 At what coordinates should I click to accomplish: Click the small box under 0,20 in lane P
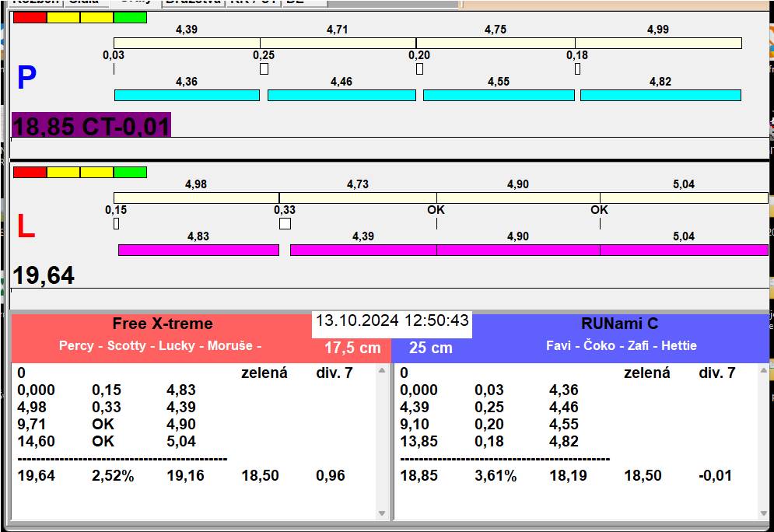coord(419,69)
